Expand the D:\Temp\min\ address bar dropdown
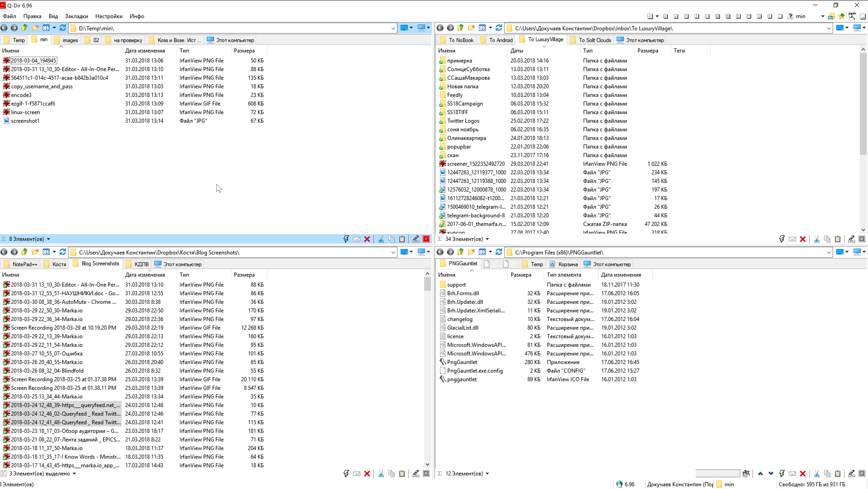The width and height of the screenshot is (868, 489). 393,28
